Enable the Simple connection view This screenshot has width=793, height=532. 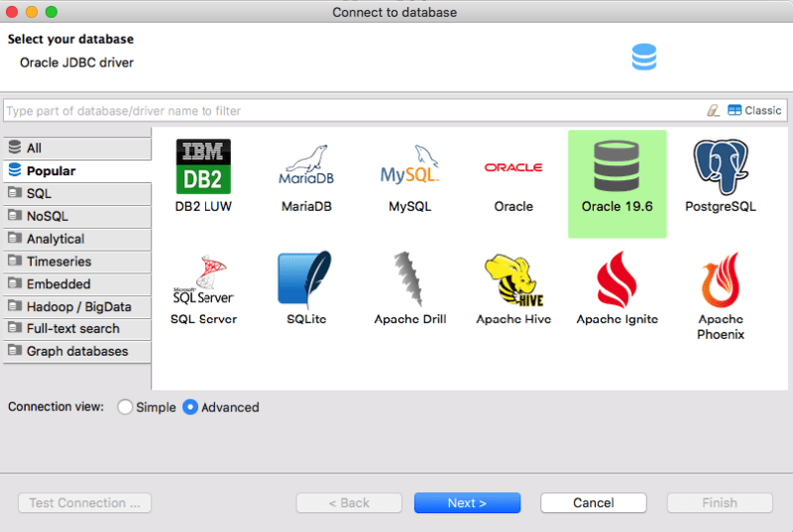125,407
